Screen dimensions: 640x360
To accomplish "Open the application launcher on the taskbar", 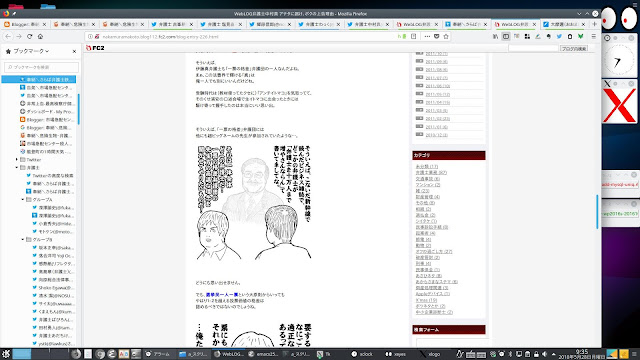I will click(x=6, y=354).
